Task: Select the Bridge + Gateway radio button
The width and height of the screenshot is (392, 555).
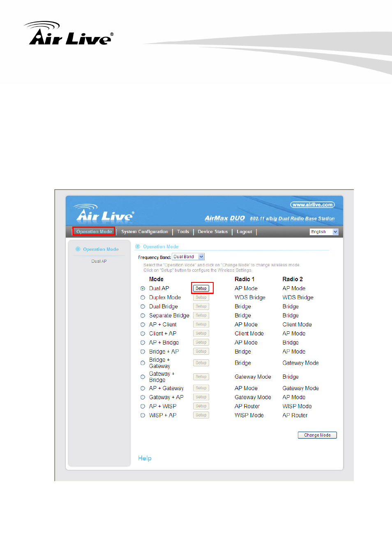Action: coord(143,363)
